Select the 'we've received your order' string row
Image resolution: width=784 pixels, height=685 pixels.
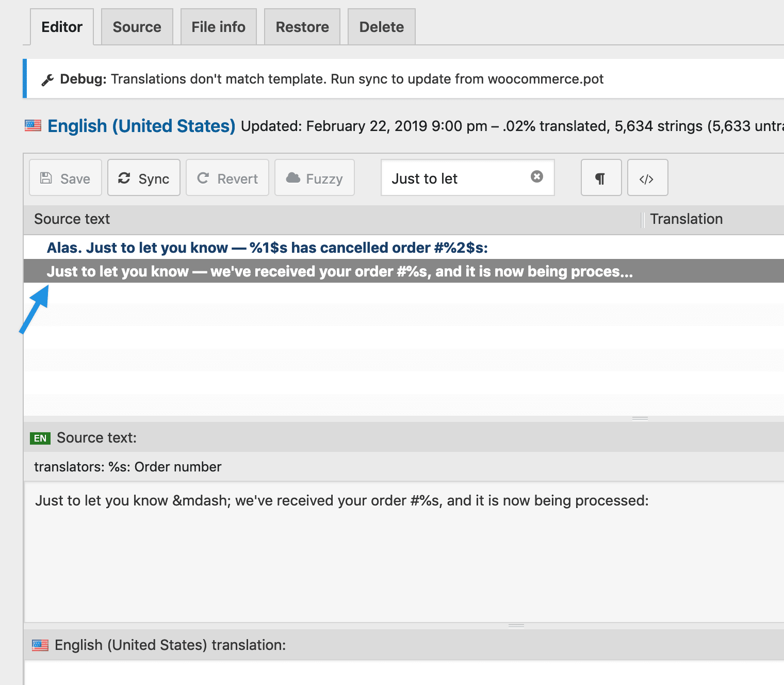[x=339, y=271]
